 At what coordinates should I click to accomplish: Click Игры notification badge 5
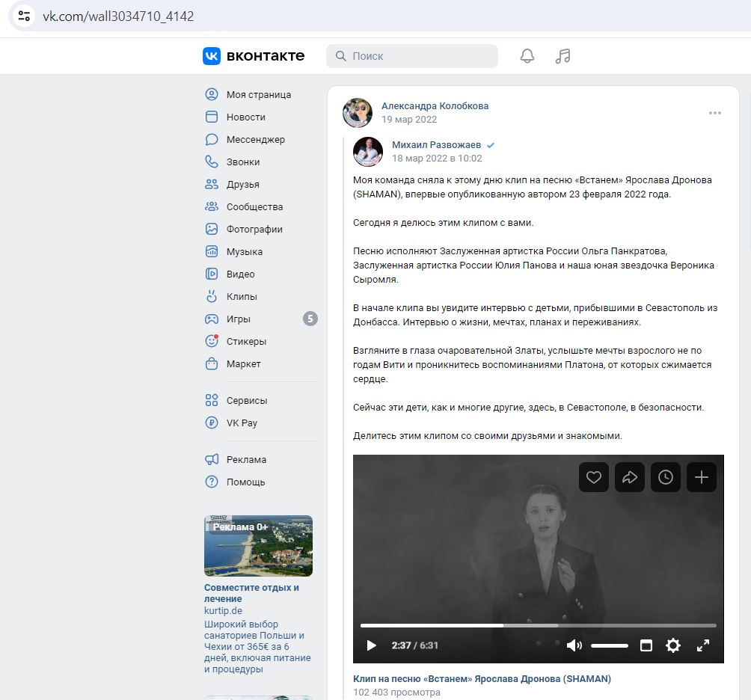point(310,319)
